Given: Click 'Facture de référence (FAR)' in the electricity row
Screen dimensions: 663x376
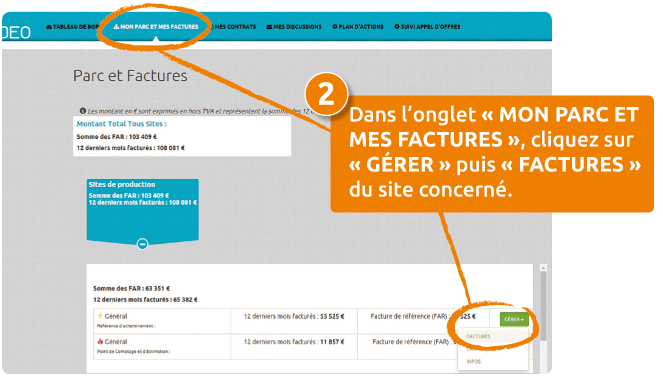Looking at the screenshot, I should pos(409,316).
